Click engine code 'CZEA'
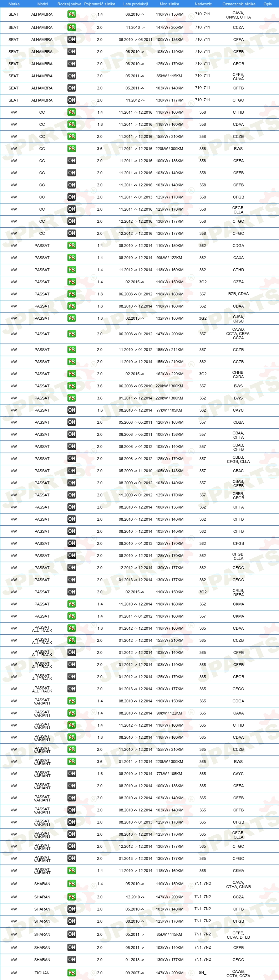Image resolution: width=279 pixels, height=980 pixels. [x=238, y=282]
